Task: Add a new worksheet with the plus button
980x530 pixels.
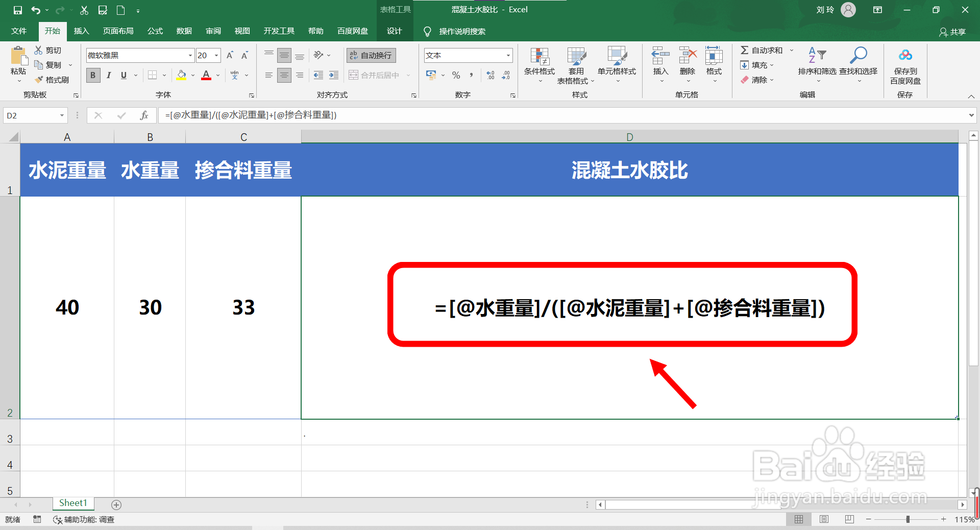Action: 116,505
